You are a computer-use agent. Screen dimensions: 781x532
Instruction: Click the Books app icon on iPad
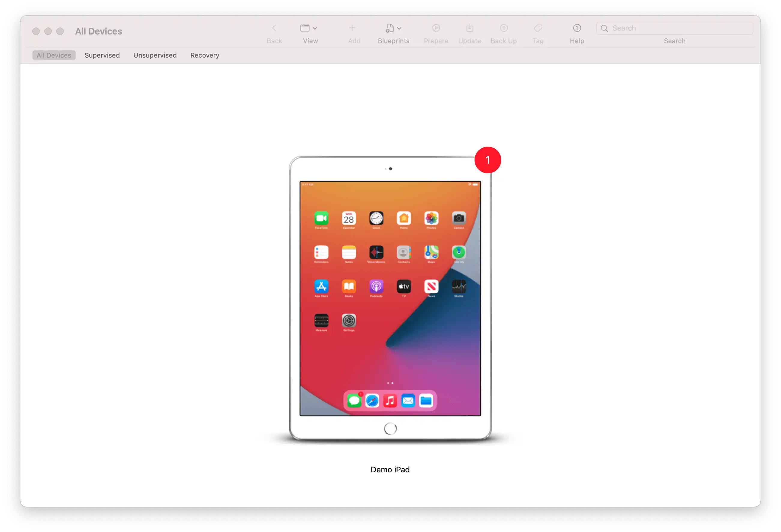tap(348, 286)
